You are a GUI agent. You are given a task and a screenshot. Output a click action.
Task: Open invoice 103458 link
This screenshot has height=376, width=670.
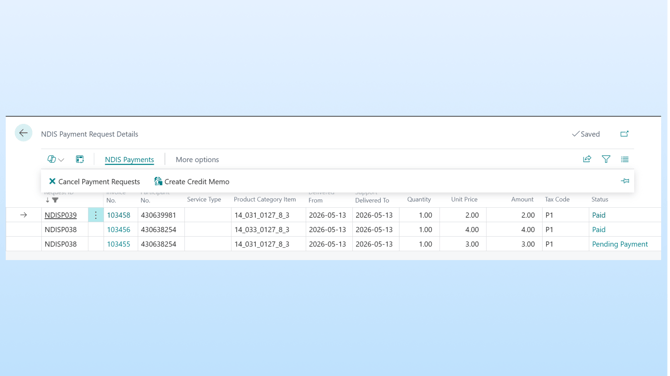point(118,215)
